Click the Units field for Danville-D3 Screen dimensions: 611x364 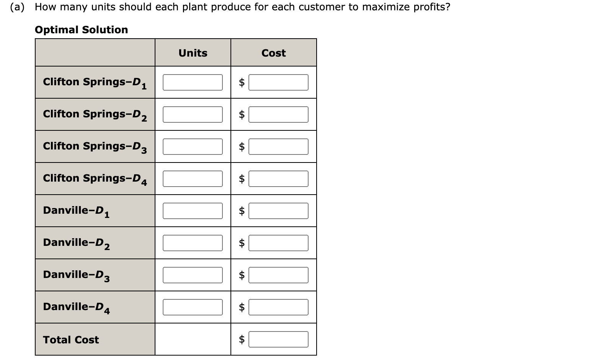(x=193, y=275)
